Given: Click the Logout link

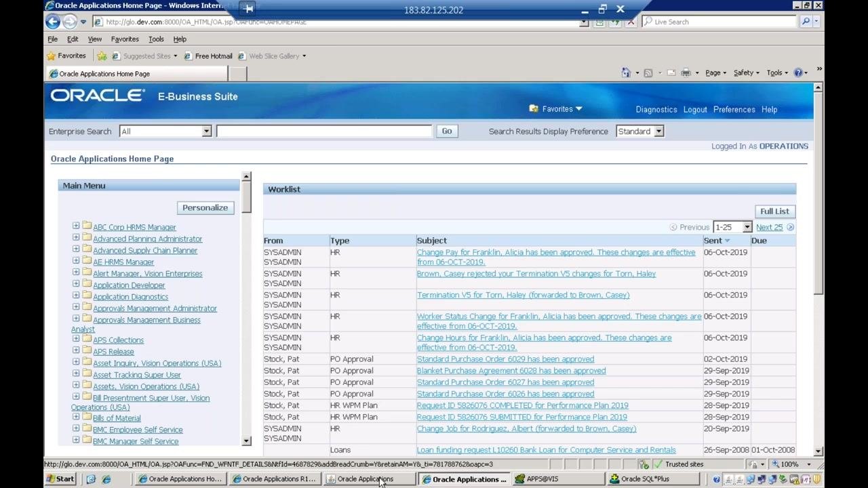Looking at the screenshot, I should click(695, 110).
